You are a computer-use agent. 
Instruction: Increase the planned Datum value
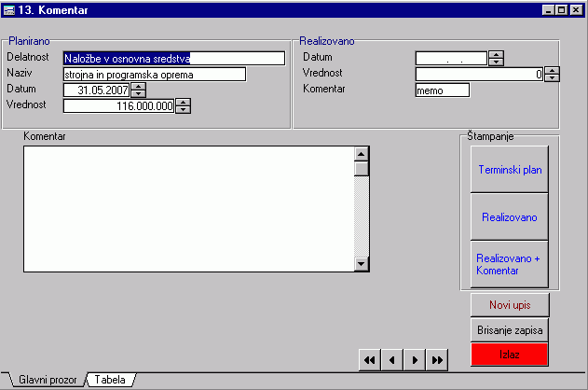pos(138,87)
